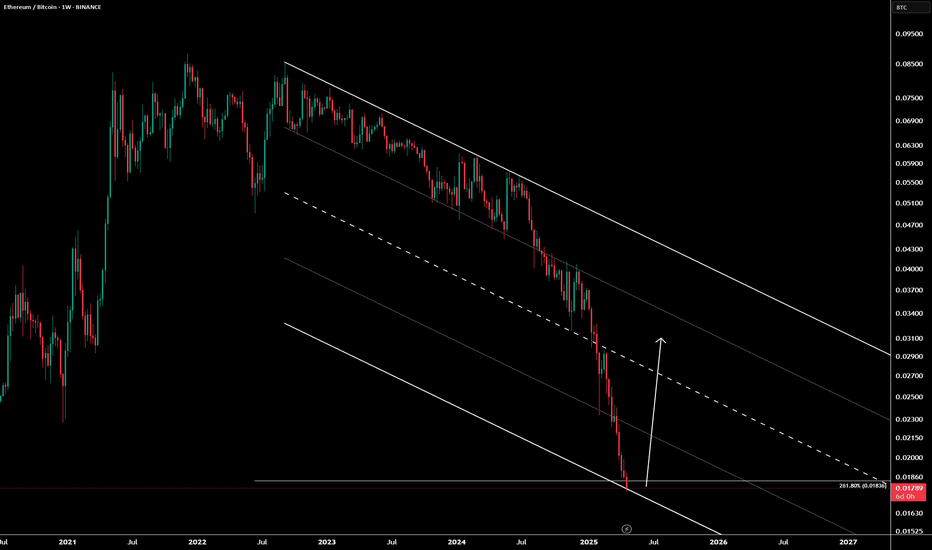Click the 0.03700 price axis value
932x550 pixels.
pyautogui.click(x=909, y=290)
